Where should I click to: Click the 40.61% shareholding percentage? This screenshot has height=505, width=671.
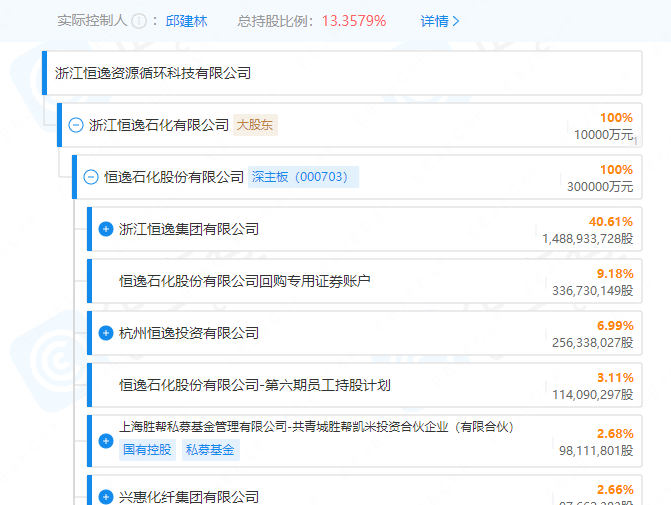(x=611, y=222)
